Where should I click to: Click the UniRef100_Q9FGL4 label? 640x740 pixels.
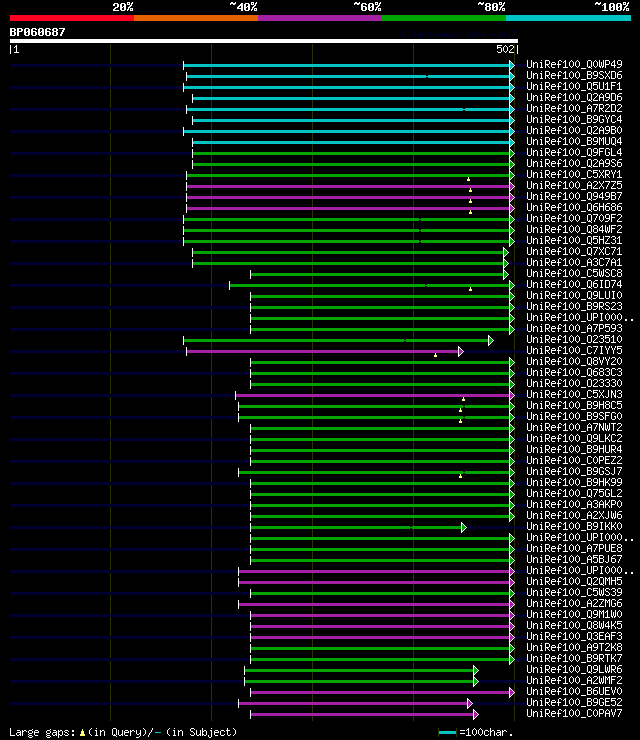574,152
